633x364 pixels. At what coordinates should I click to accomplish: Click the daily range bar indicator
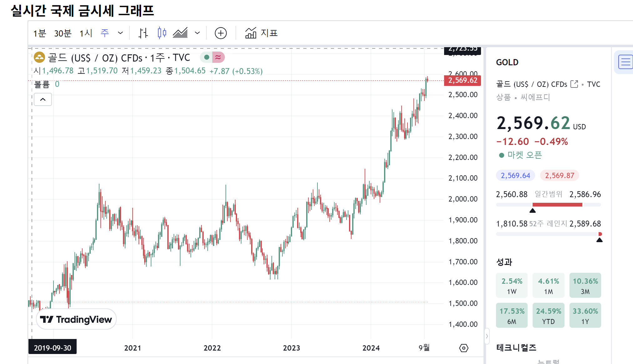point(548,205)
